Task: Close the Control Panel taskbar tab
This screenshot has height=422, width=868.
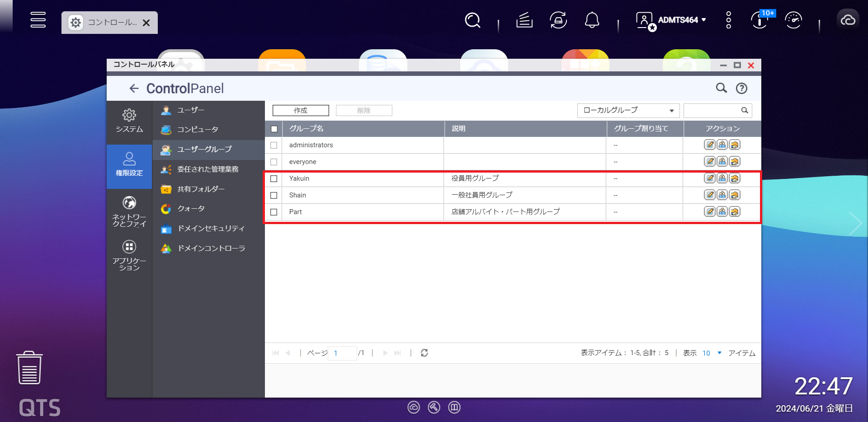Action: (x=146, y=23)
